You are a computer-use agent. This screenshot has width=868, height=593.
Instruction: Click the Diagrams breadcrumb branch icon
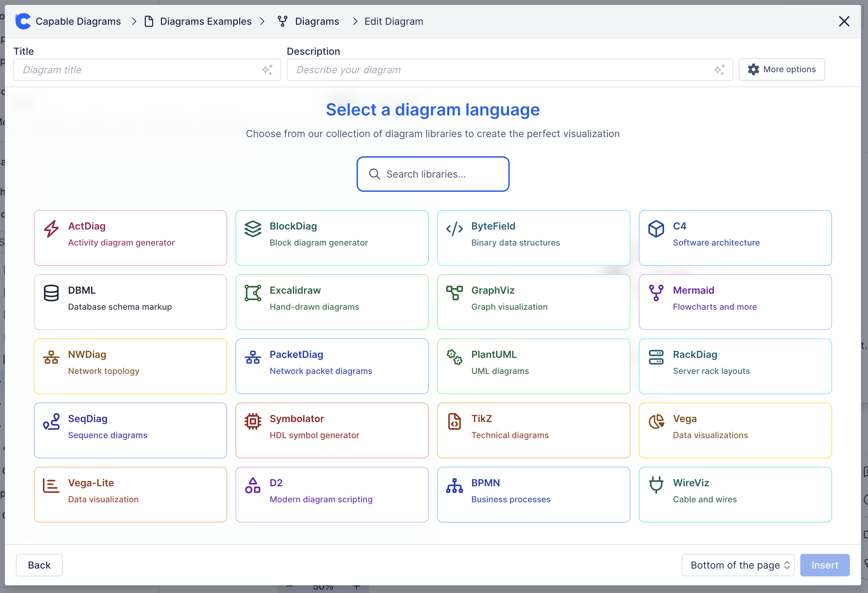click(x=282, y=21)
